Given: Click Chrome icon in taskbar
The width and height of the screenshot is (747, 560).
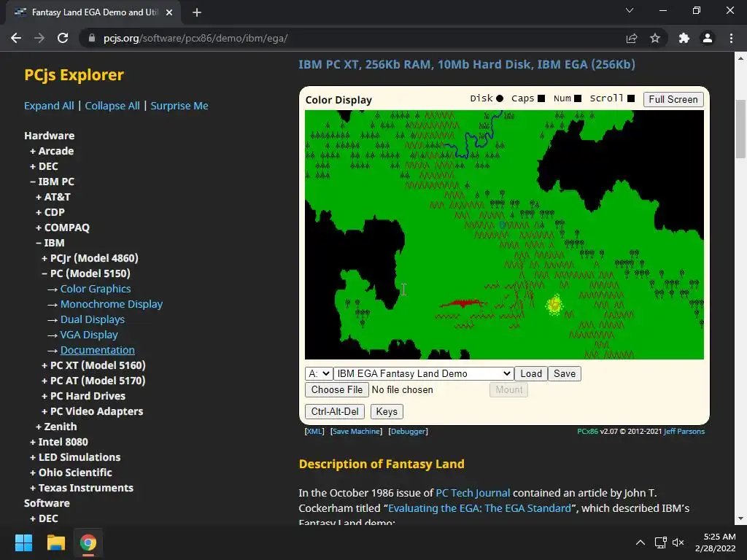Looking at the screenshot, I should click(88, 542).
